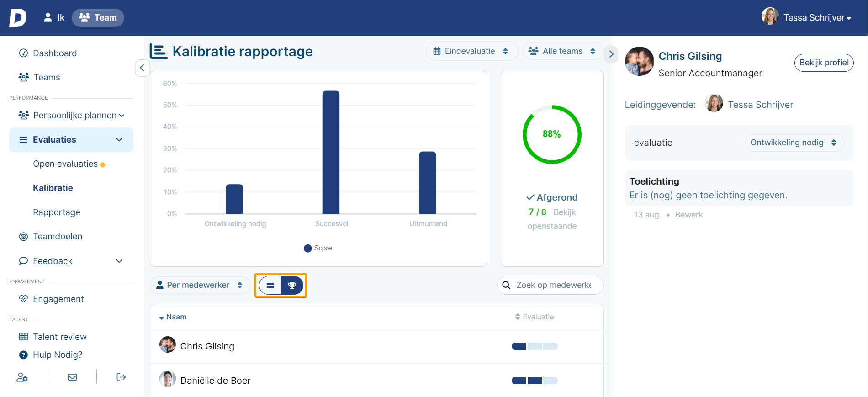Open Dashboard in the sidebar
The height and width of the screenshot is (397, 868).
pos(55,53)
